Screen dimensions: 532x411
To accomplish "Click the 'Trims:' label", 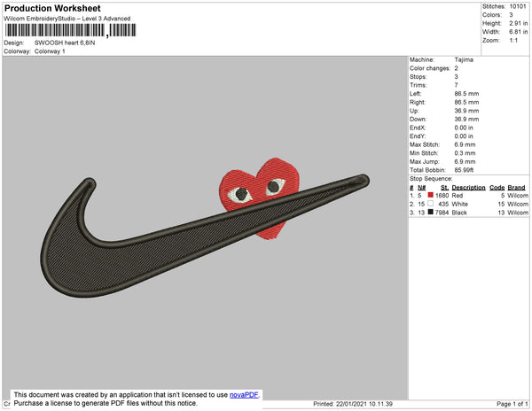I will (418, 85).
